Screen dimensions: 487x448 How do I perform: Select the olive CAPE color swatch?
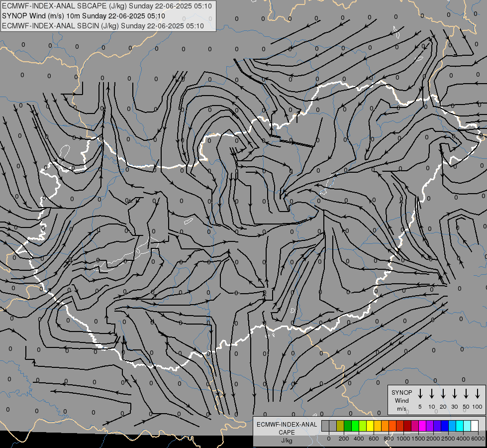[340, 426]
